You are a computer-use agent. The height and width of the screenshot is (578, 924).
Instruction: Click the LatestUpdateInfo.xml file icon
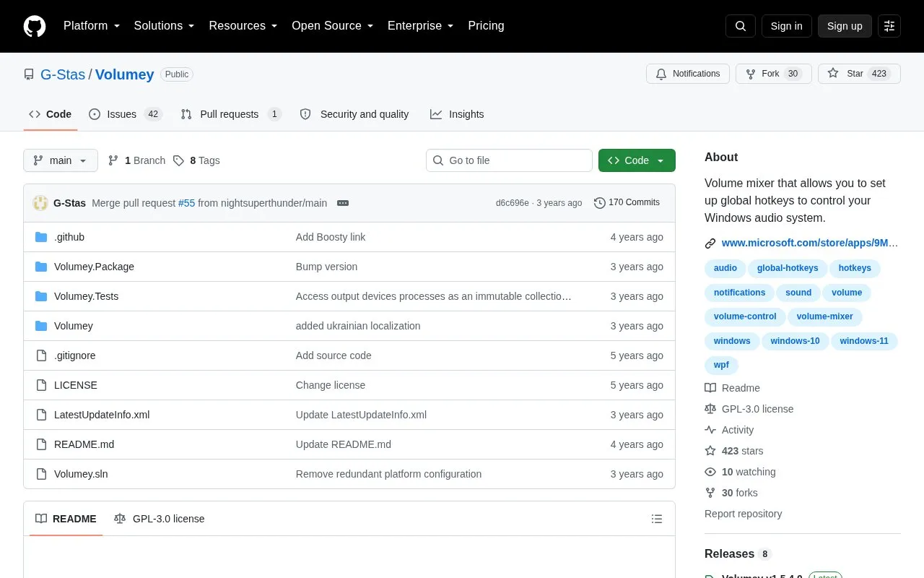pyautogui.click(x=41, y=415)
